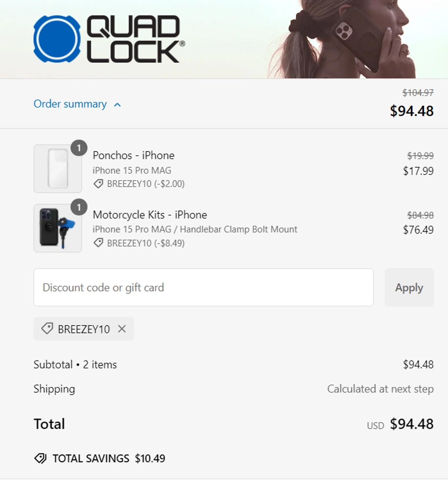Viewport: 448px width, 487px height.
Task: Collapse the Order summary section
Action: coord(70,104)
